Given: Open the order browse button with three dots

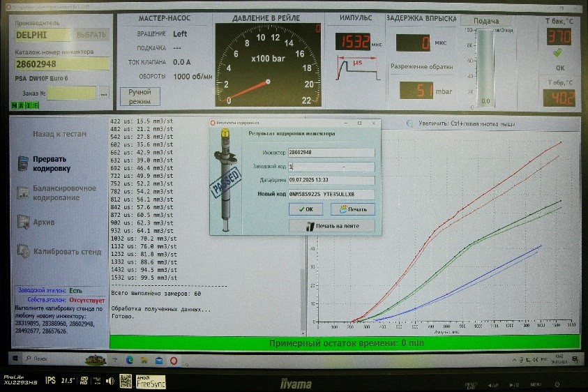Looking at the screenshot, I should click(x=104, y=93).
